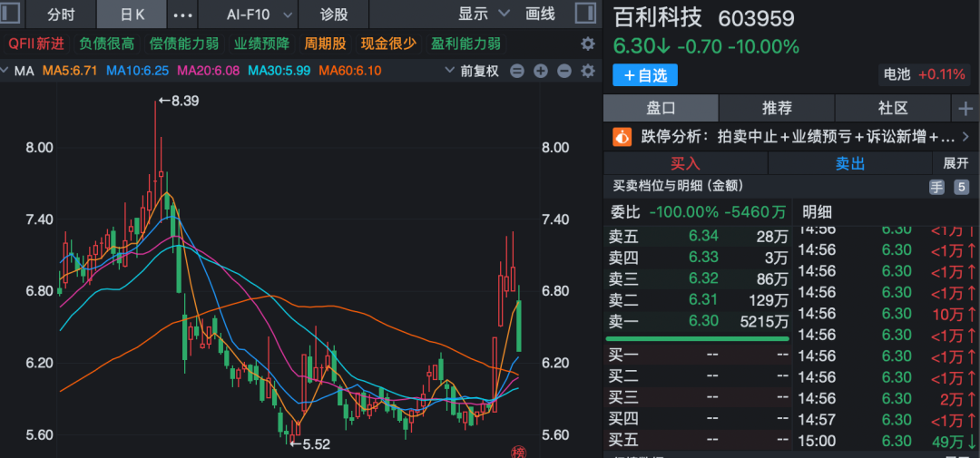Image resolution: width=980 pixels, height=458 pixels.
Task: Toggle the 5-level order depth button
Action: click(x=961, y=187)
